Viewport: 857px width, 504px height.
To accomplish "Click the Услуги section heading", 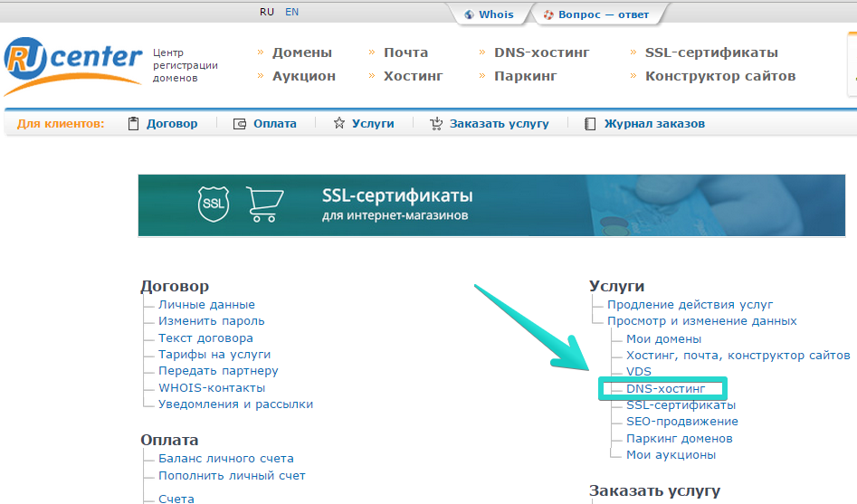I will 616,286.
